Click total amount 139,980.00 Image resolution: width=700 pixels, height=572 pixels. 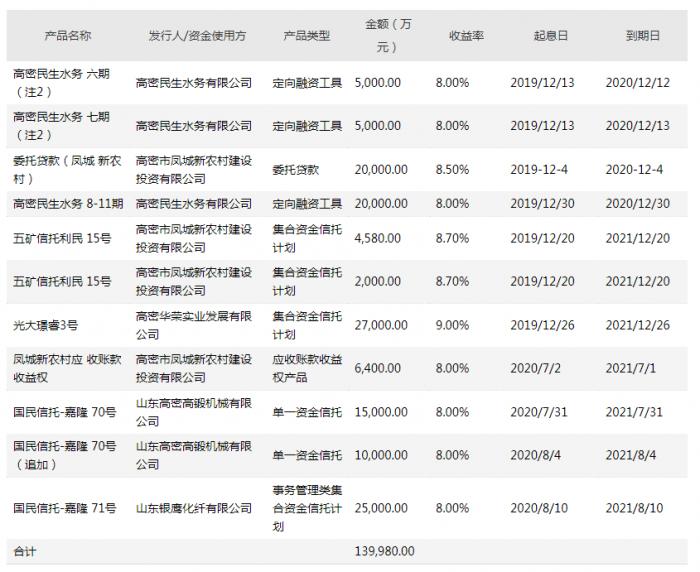pos(384,551)
